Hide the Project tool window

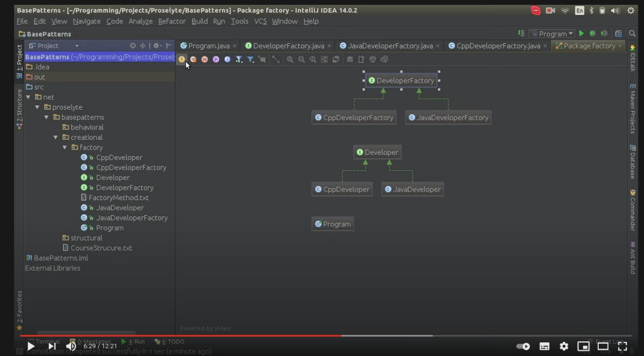click(x=169, y=46)
